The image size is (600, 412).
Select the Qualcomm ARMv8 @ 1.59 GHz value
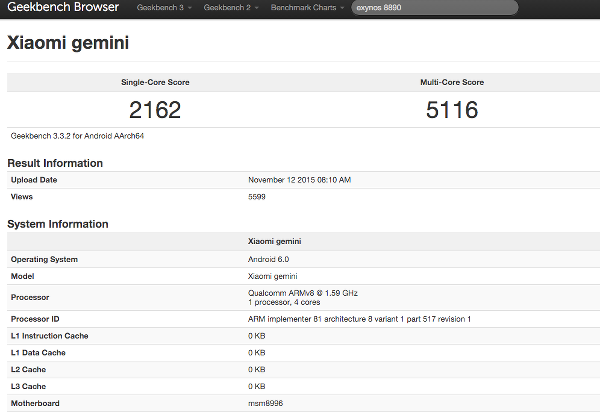point(303,293)
